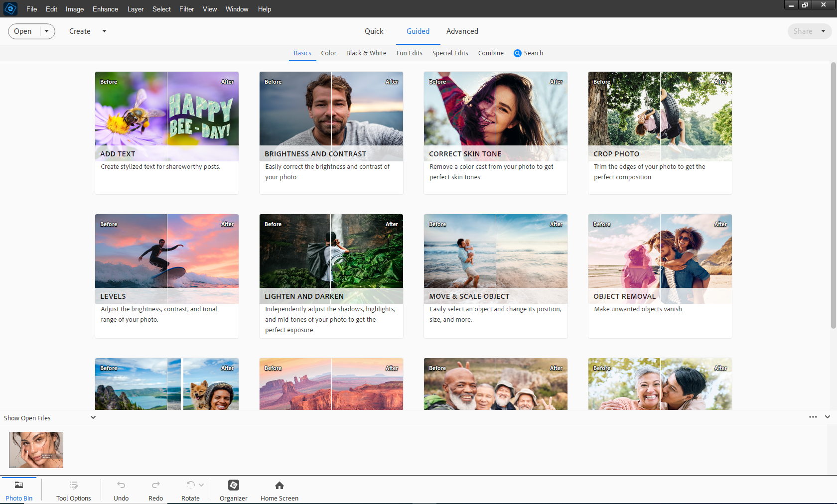Select the open portrait photo thumbnail

pos(36,450)
